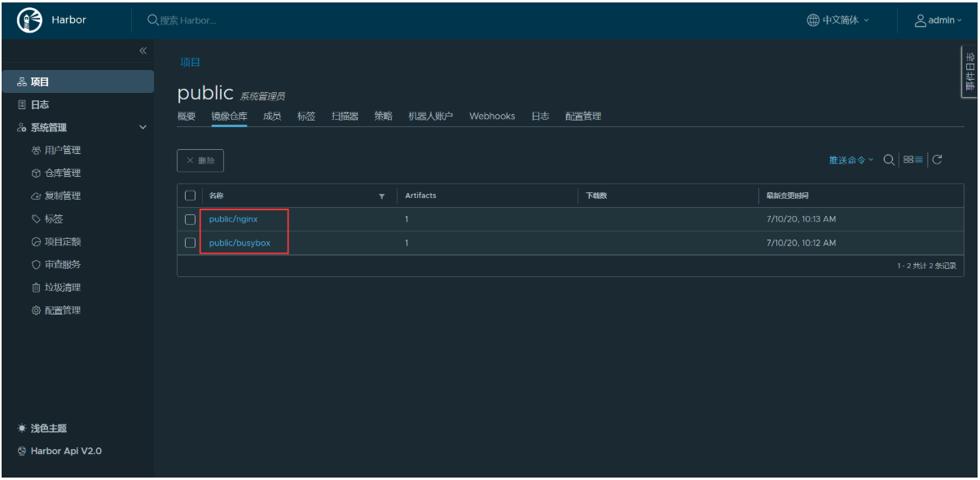Image resolution: width=980 pixels, height=480 pixels.
Task: Click the magnifier icon in the Harbor search bar
Action: pos(152,20)
